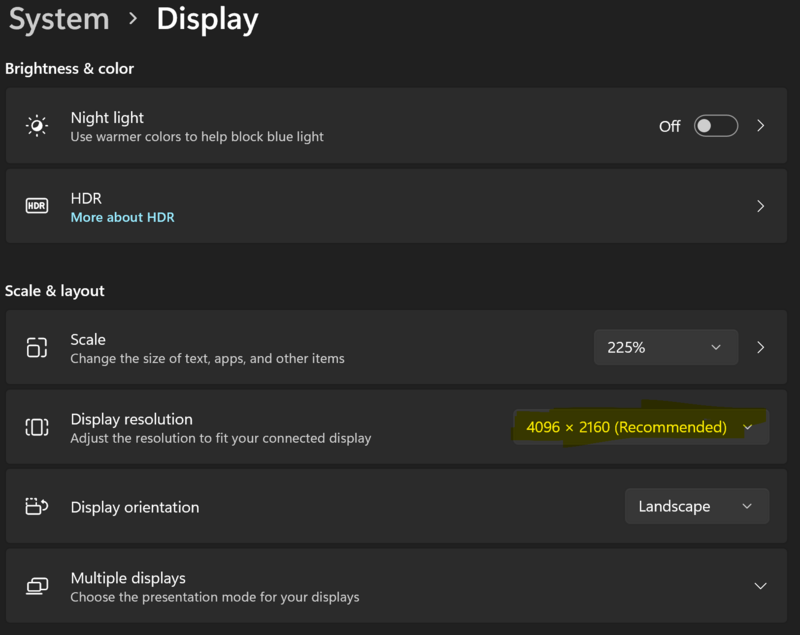Click the Night light label

[x=107, y=118]
